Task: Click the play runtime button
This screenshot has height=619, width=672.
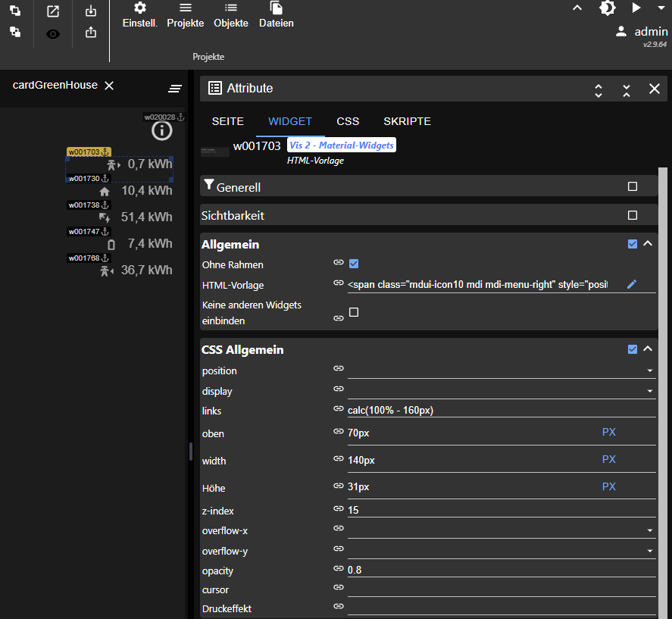Action: coord(636,8)
